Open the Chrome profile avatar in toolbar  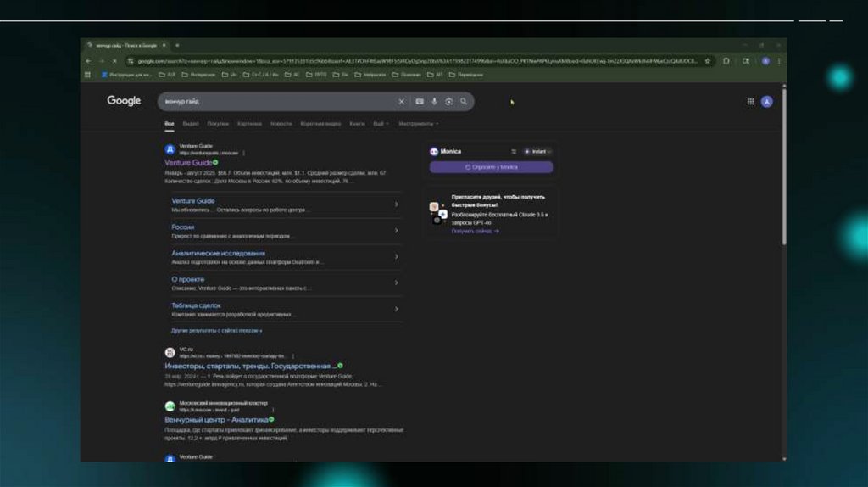click(765, 61)
